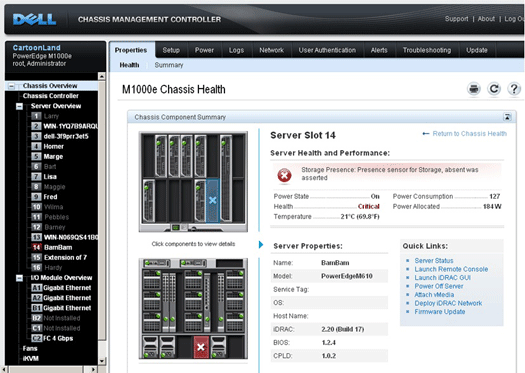The width and height of the screenshot is (525, 373).
Task: Collapse the Server Overview tree node
Action: tap(19, 106)
